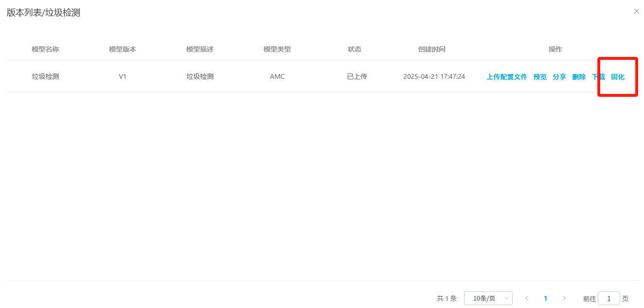Click the AMC model type cell
644x308 pixels.
277,77
